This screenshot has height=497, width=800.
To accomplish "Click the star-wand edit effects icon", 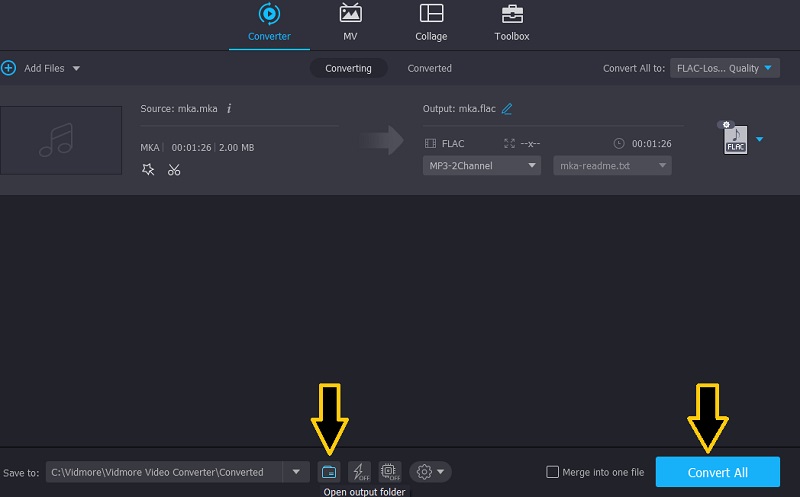I will click(x=148, y=170).
